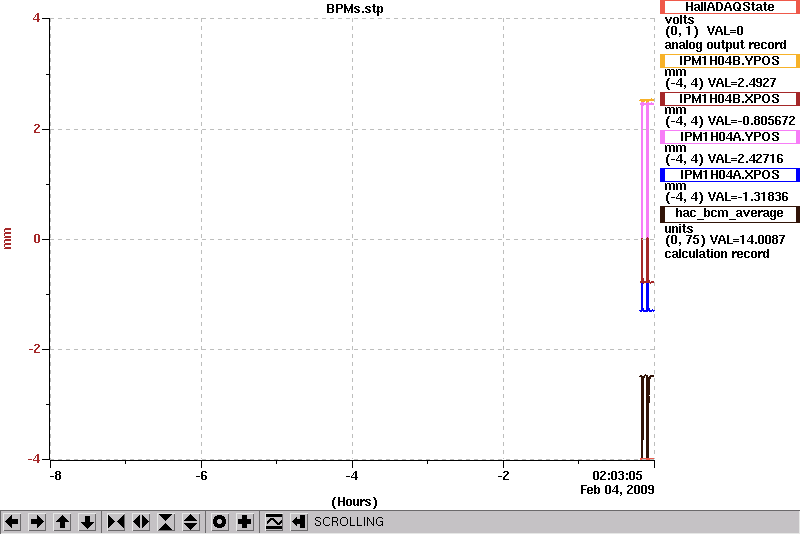800x534 pixels.
Task: Select the HallADAQState curve legend
Action: point(730,7)
